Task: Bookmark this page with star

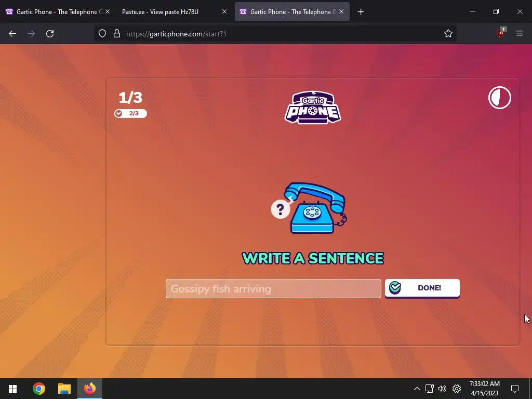Action: click(448, 33)
